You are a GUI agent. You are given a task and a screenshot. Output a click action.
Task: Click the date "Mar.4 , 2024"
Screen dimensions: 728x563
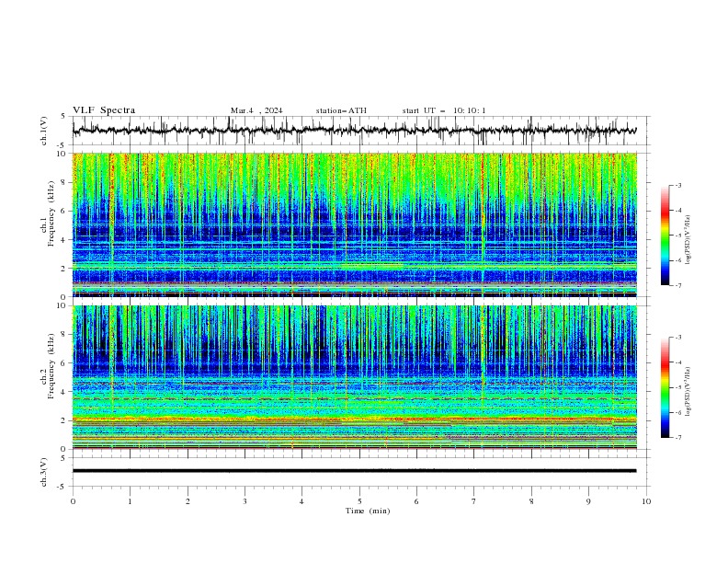pos(256,110)
